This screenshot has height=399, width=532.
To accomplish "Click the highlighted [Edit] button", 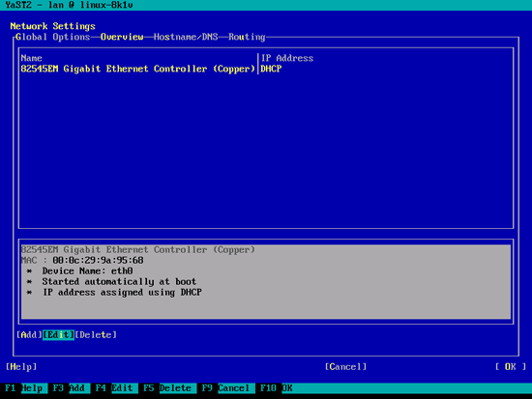I will [x=58, y=335].
